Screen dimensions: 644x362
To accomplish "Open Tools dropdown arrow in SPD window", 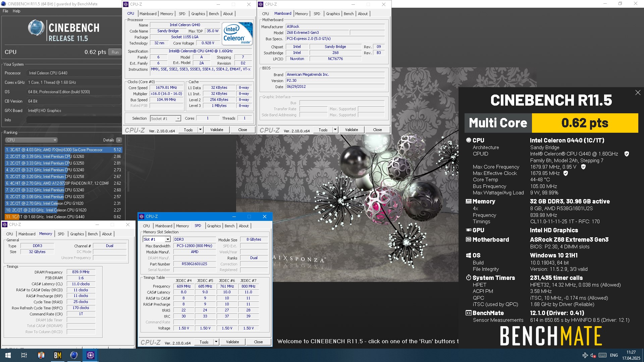I will coord(216,342).
